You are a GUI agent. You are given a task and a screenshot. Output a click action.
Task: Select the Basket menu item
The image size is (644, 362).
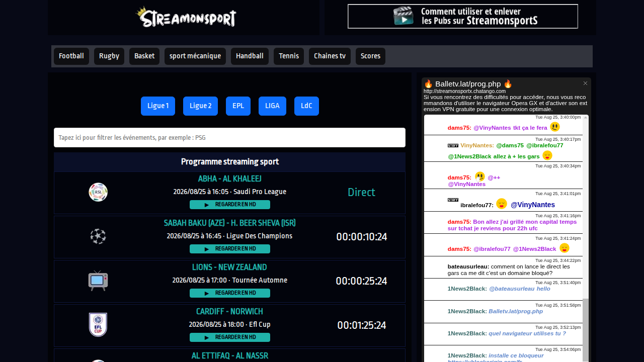click(x=144, y=56)
